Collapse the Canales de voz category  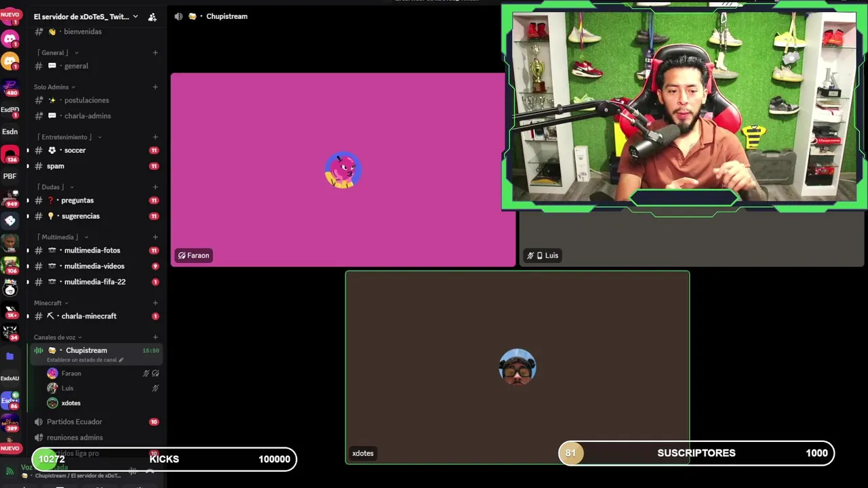[x=58, y=338]
